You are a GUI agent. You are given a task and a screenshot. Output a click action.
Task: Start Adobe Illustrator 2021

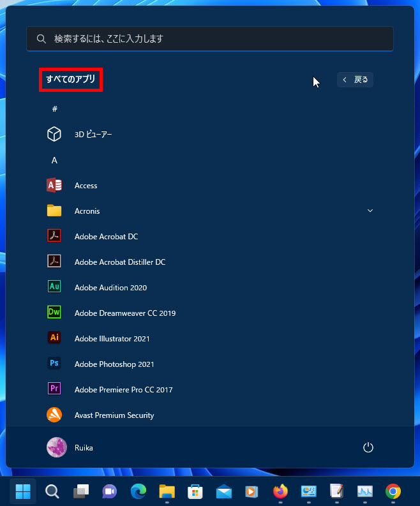click(112, 339)
